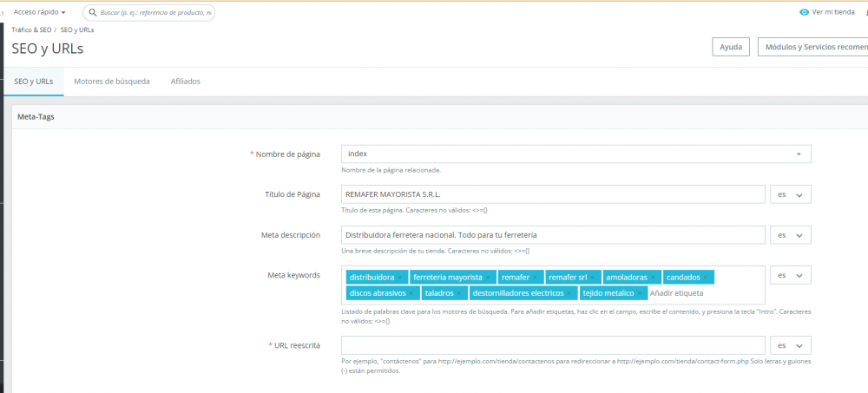Image resolution: width=868 pixels, height=393 pixels.
Task: Switch to the Afiliados tab
Action: [x=186, y=82]
